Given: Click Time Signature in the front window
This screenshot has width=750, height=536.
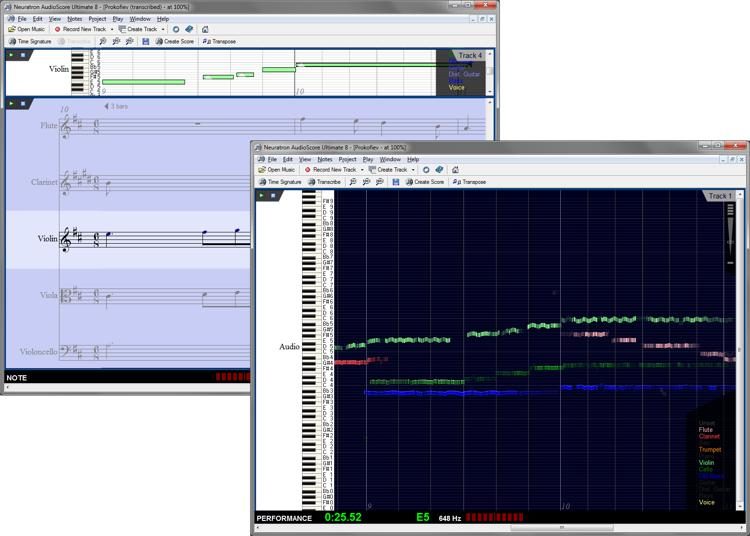Looking at the screenshot, I should 280,182.
